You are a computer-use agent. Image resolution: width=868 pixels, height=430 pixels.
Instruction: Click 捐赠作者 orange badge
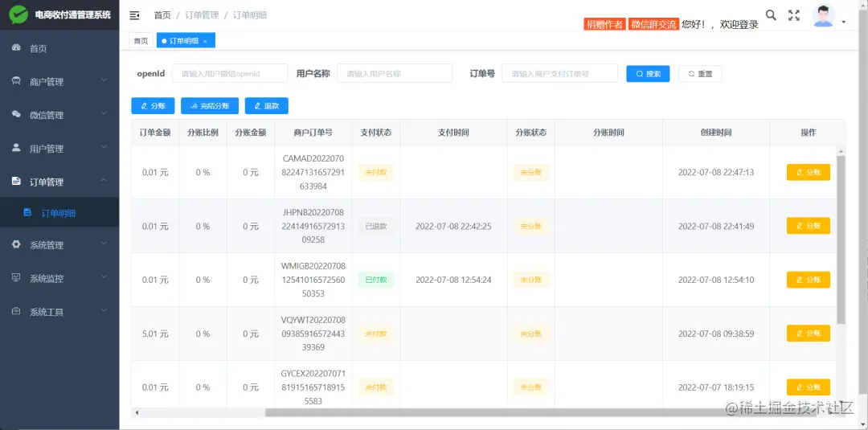click(x=604, y=24)
